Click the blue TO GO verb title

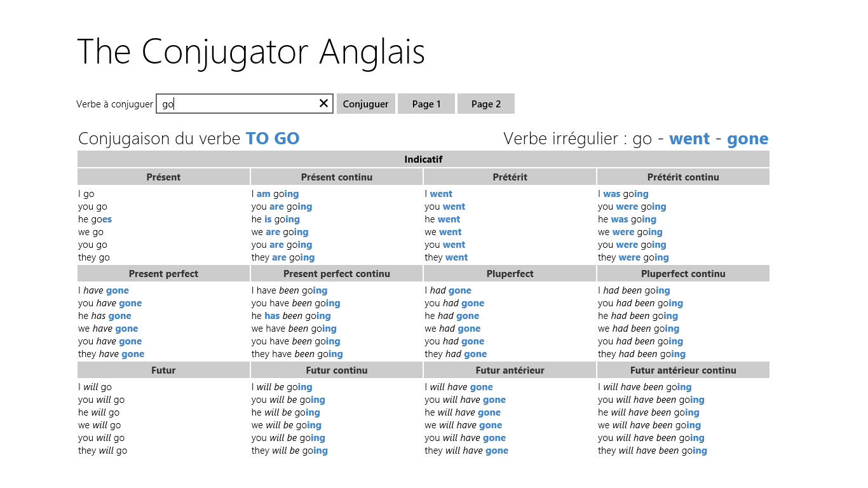(x=273, y=139)
